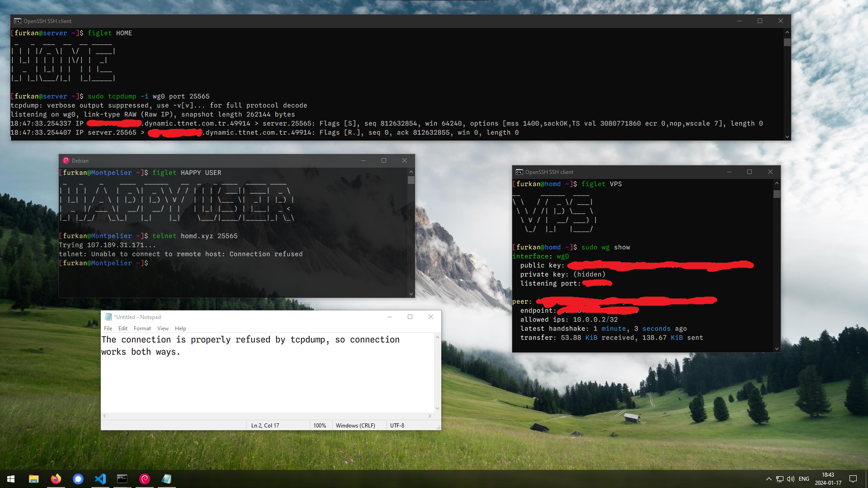Open the volume control in system tray
This screenshot has height=488, width=868.
[x=791, y=479]
